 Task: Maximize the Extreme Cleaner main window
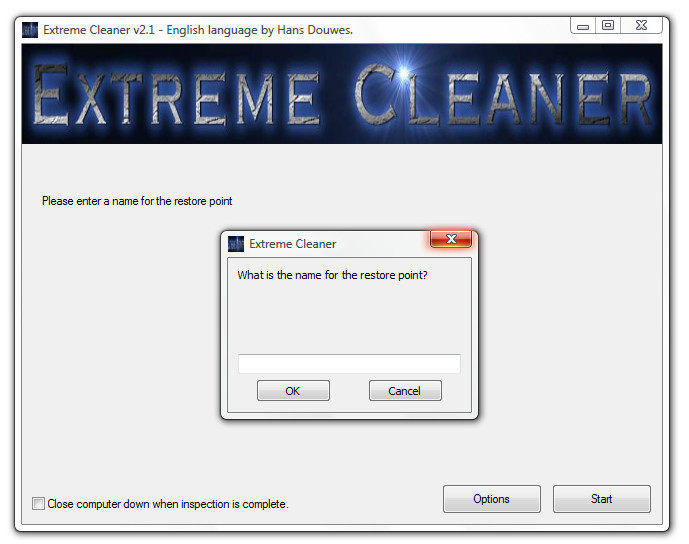[x=608, y=25]
